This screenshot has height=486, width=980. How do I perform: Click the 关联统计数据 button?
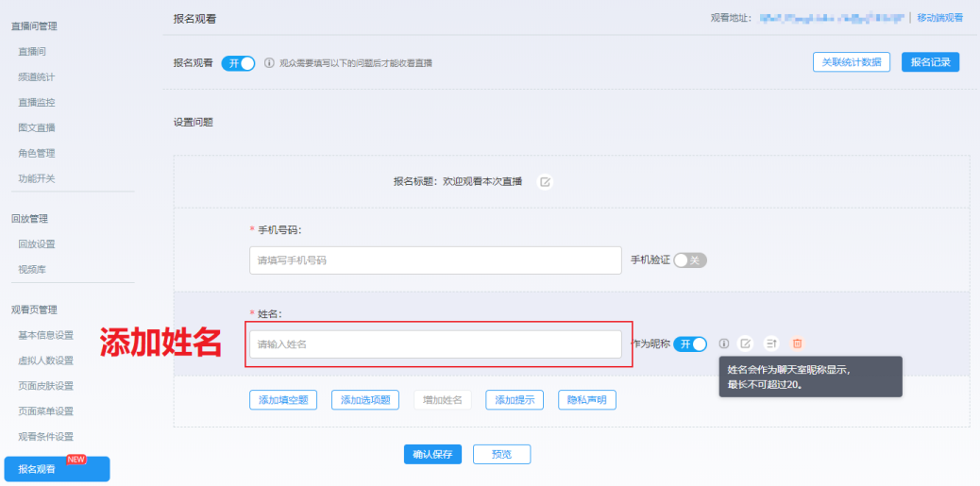(x=852, y=62)
